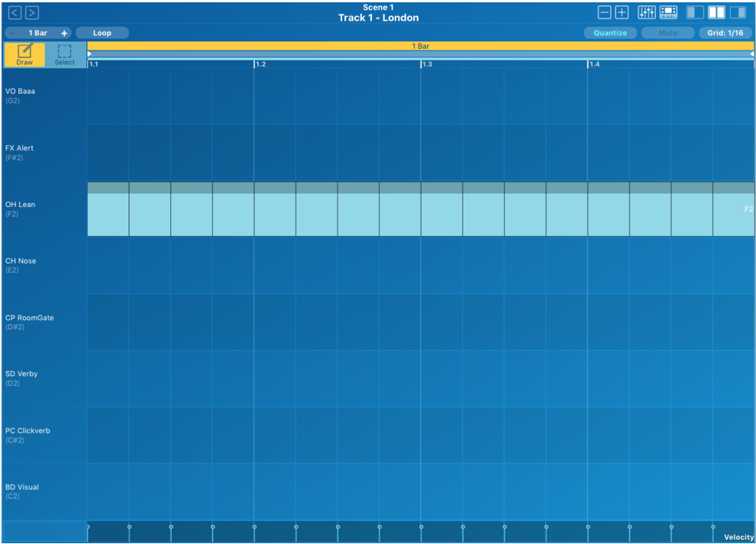Toggle the Loop button

point(102,33)
